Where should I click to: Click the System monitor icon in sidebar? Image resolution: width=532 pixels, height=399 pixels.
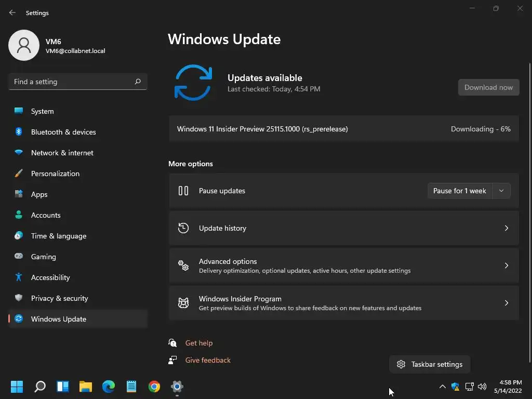coord(19,111)
